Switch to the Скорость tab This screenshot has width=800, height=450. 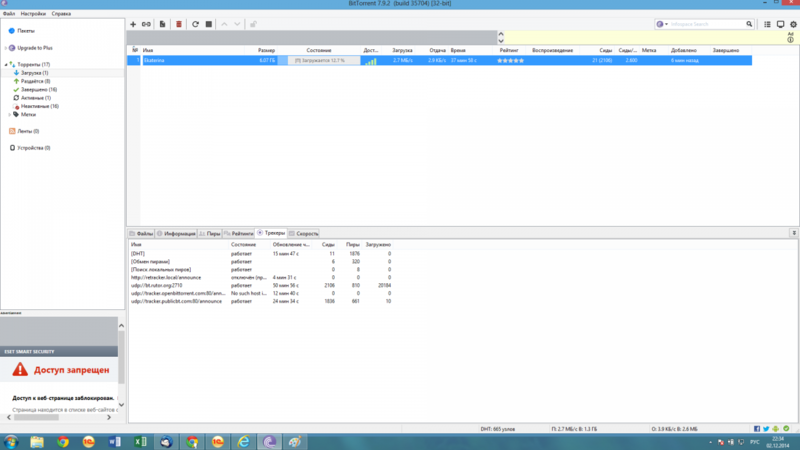click(306, 233)
